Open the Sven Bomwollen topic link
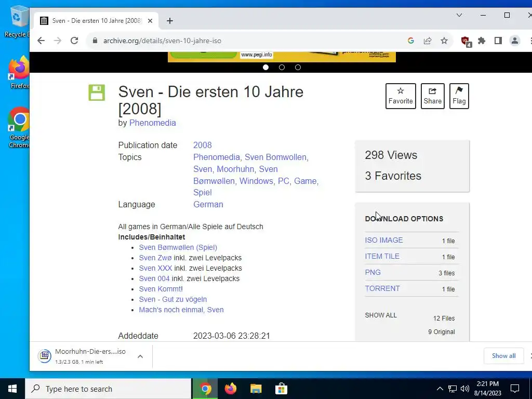 275,157
